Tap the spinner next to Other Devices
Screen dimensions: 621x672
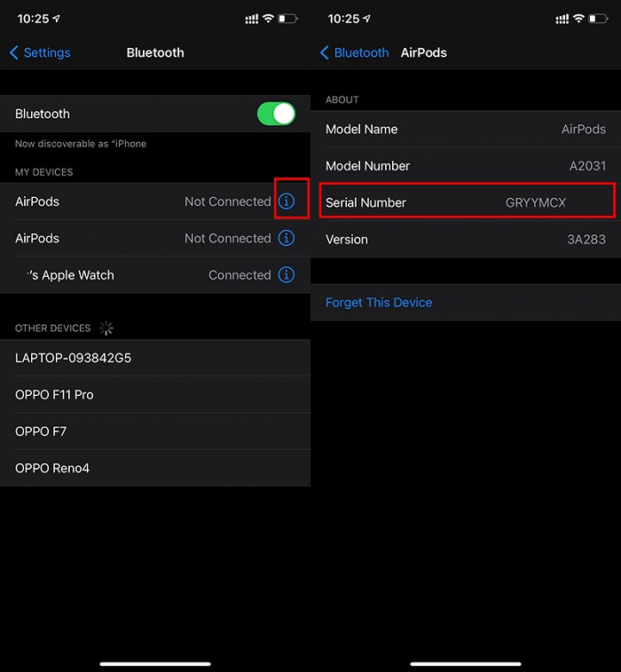pos(106,328)
